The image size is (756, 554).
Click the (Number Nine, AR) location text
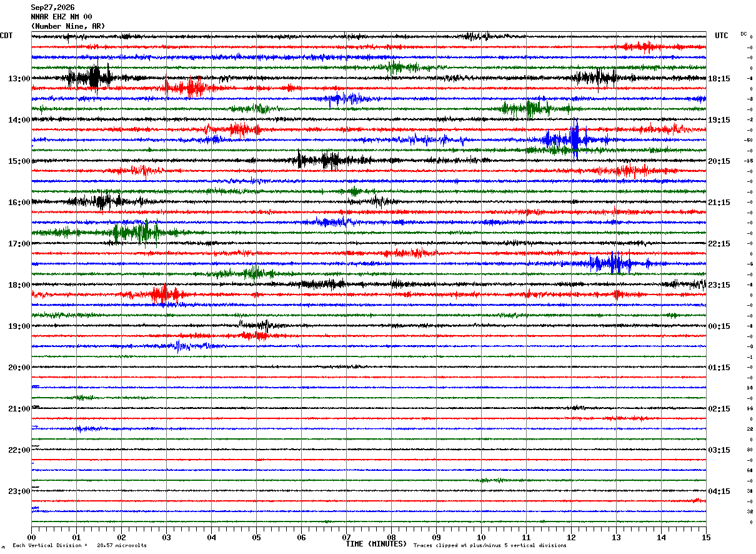tap(68, 26)
